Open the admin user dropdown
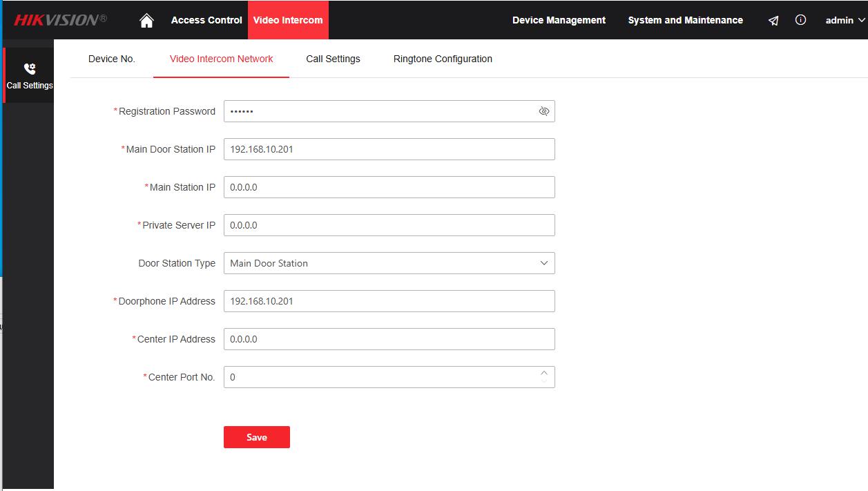The image size is (868, 491). tap(845, 20)
